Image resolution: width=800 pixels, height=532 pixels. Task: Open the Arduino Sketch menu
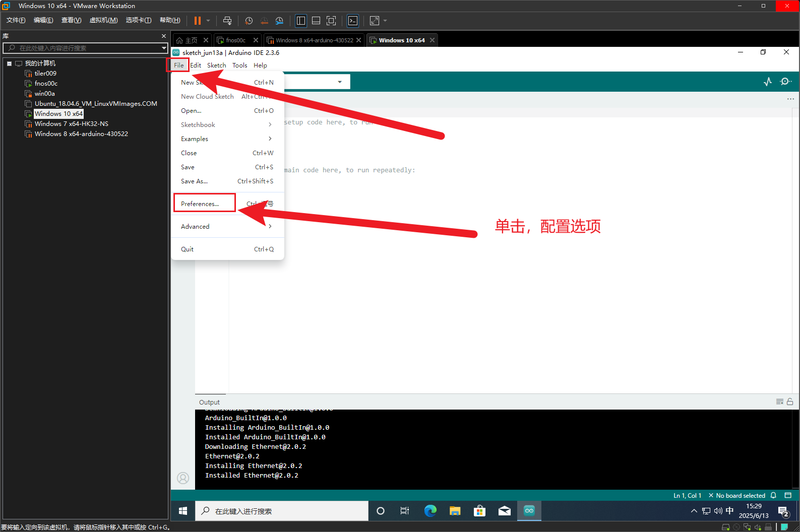(216, 65)
